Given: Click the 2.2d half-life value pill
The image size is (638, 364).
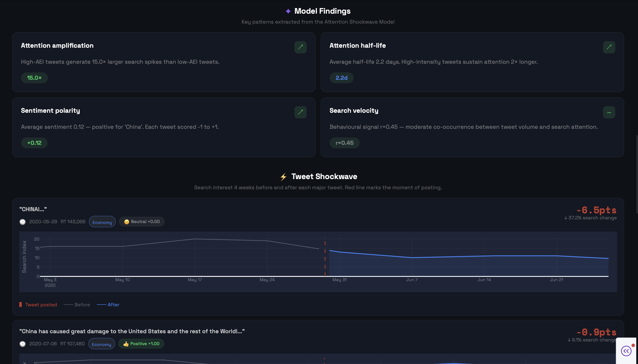Looking at the screenshot, I should (341, 78).
